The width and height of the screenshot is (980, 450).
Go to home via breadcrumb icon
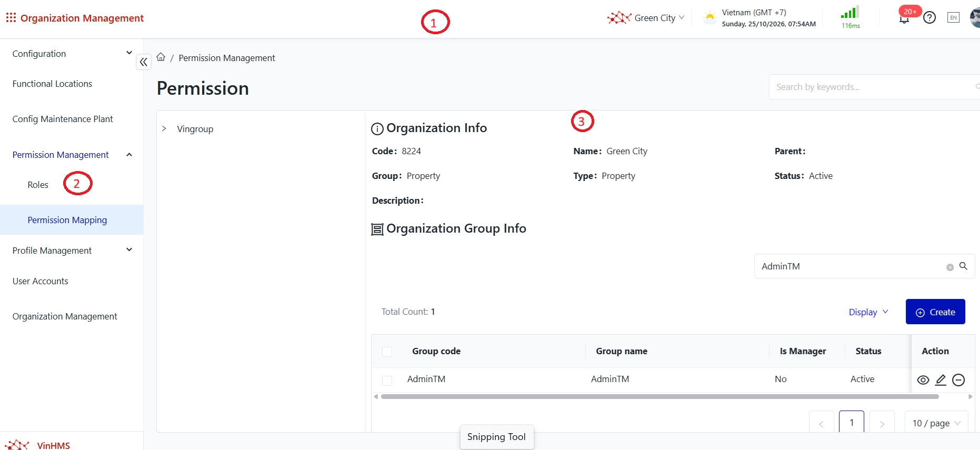pyautogui.click(x=161, y=57)
